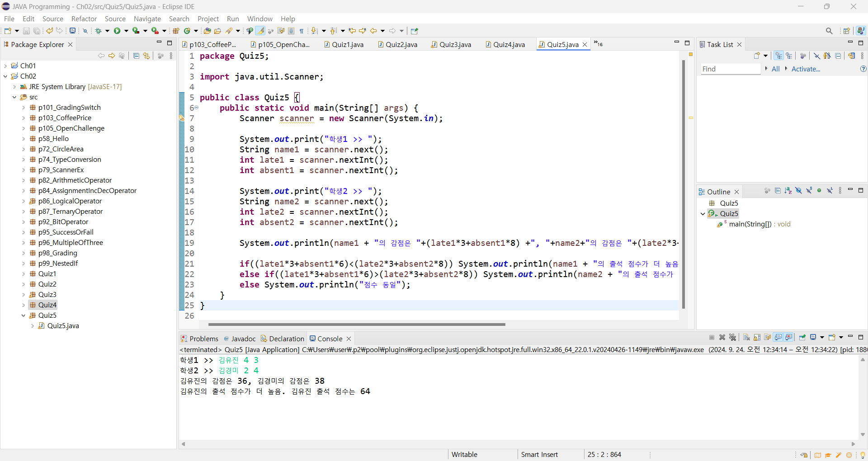Open the Navigate menu
Viewport: 868px width, 461px height.
click(147, 19)
